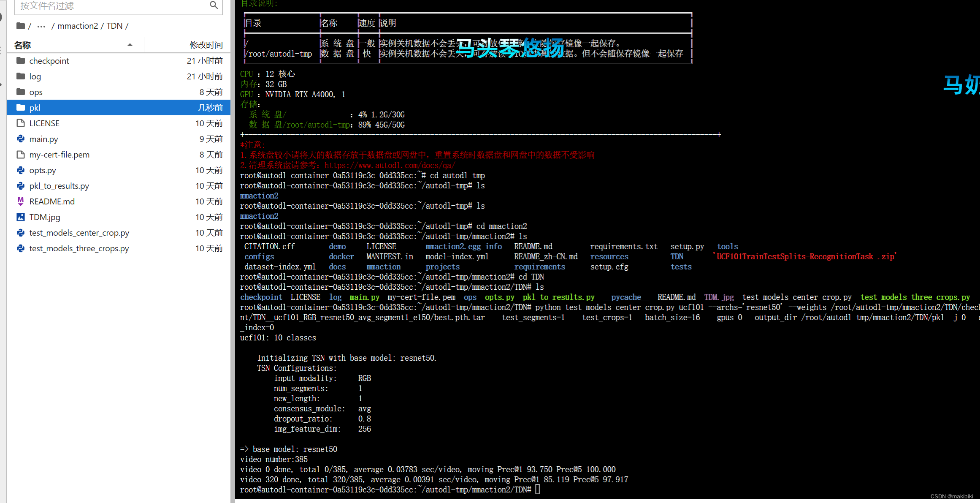The image size is (980, 503).
Task: Click the main.py Python file icon
Action: click(21, 139)
